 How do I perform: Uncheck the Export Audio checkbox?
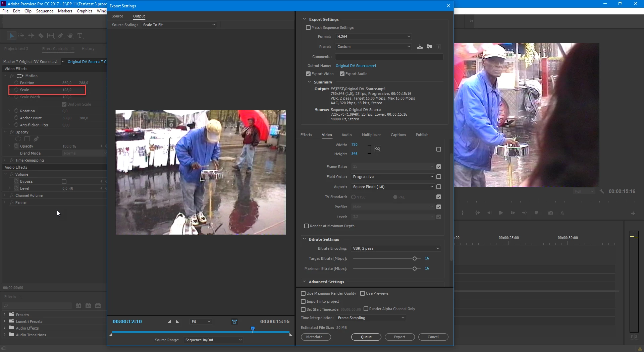pyautogui.click(x=342, y=74)
